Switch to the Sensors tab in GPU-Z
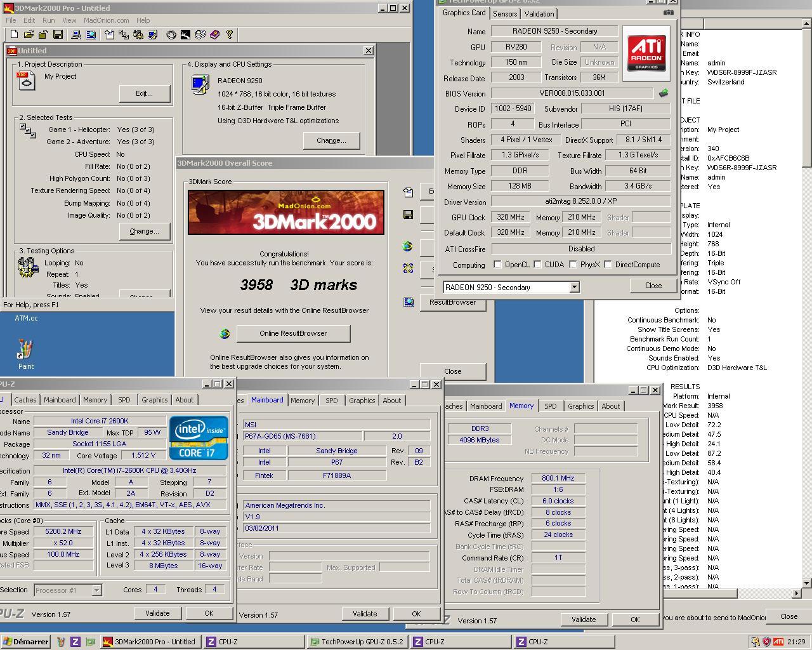This screenshot has height=650, width=812. (x=505, y=13)
